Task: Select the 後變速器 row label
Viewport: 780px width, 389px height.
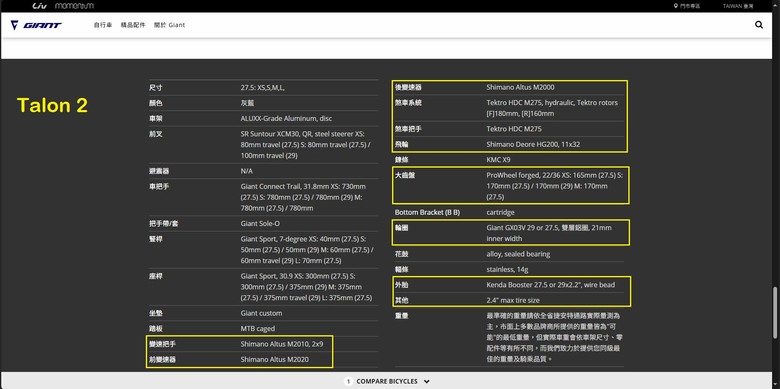Action: pos(408,87)
